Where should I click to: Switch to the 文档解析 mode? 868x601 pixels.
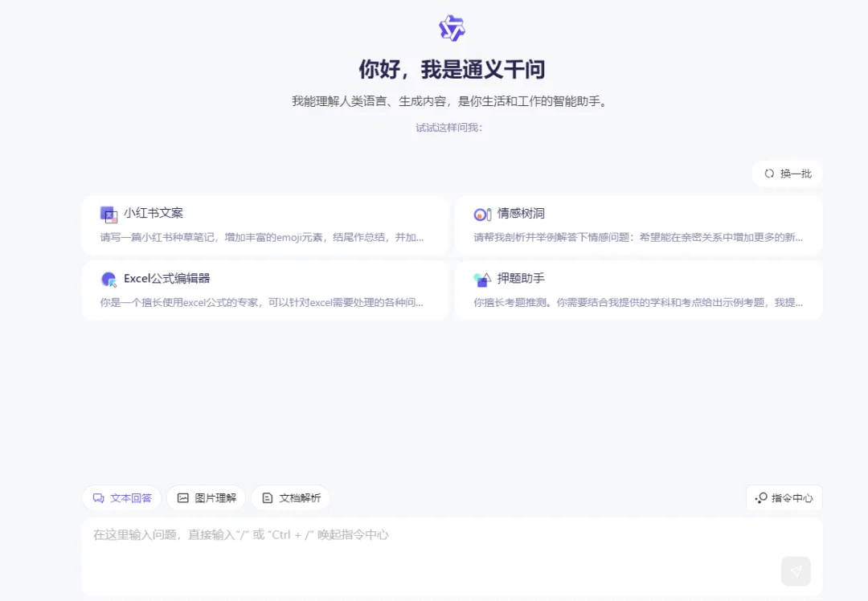(x=290, y=497)
